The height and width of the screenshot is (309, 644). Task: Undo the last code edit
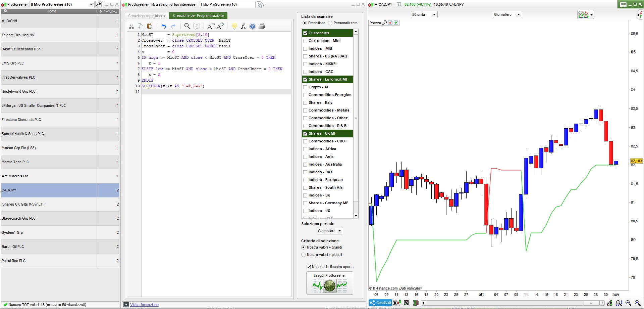click(164, 26)
